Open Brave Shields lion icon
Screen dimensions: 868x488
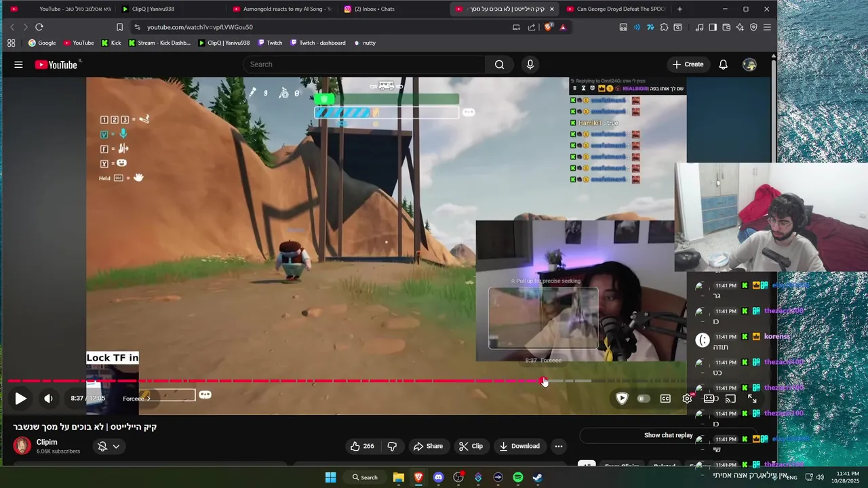pyautogui.click(x=549, y=27)
